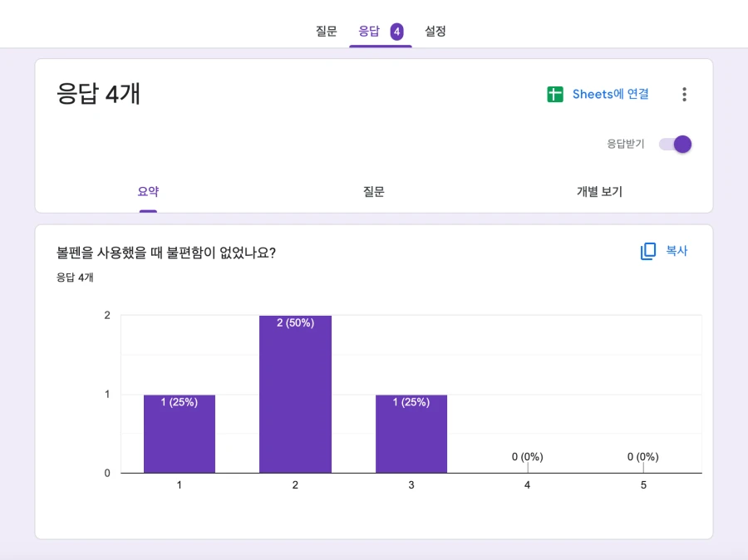Click the 요약 summary tab
Viewport: 748px width, 560px height.
click(x=148, y=191)
